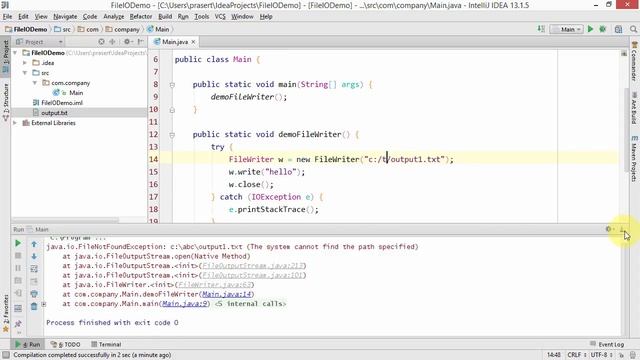Click the Pin tab icon in Run panel
This screenshot has height=360, width=640.
click(18, 324)
